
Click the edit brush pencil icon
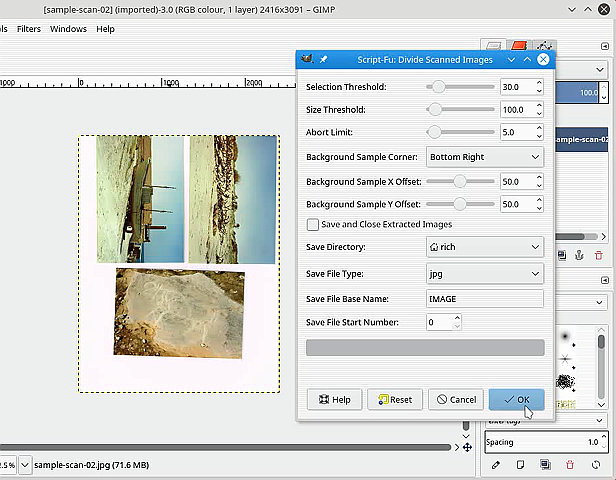496,465
